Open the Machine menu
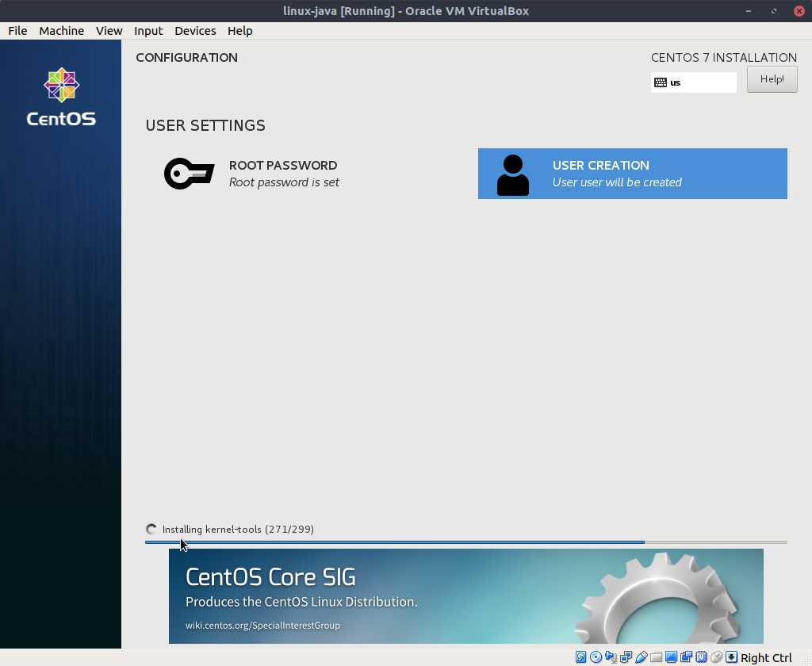The image size is (812, 666). (61, 31)
